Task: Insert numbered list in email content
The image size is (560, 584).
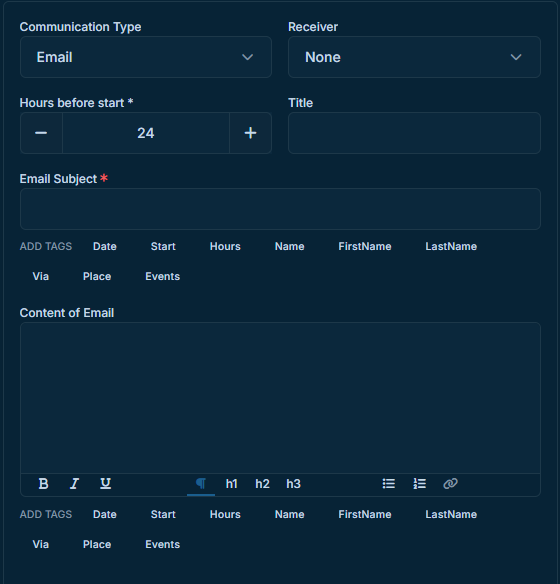Action: [x=419, y=484]
